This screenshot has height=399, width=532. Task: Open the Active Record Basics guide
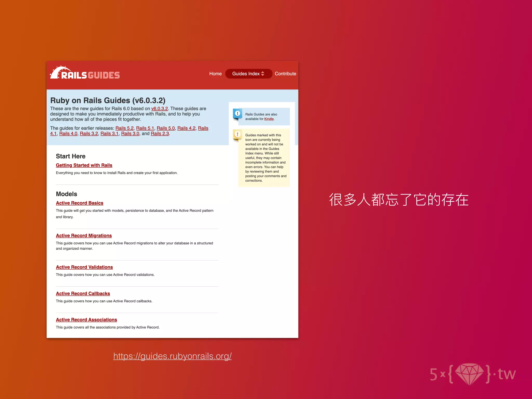tap(79, 203)
